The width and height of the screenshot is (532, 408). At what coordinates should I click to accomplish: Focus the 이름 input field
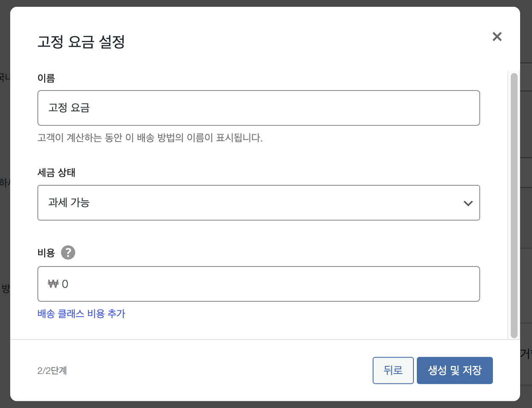point(259,108)
